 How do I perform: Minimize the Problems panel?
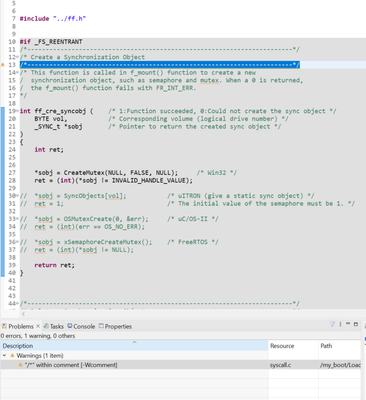pos(348,324)
